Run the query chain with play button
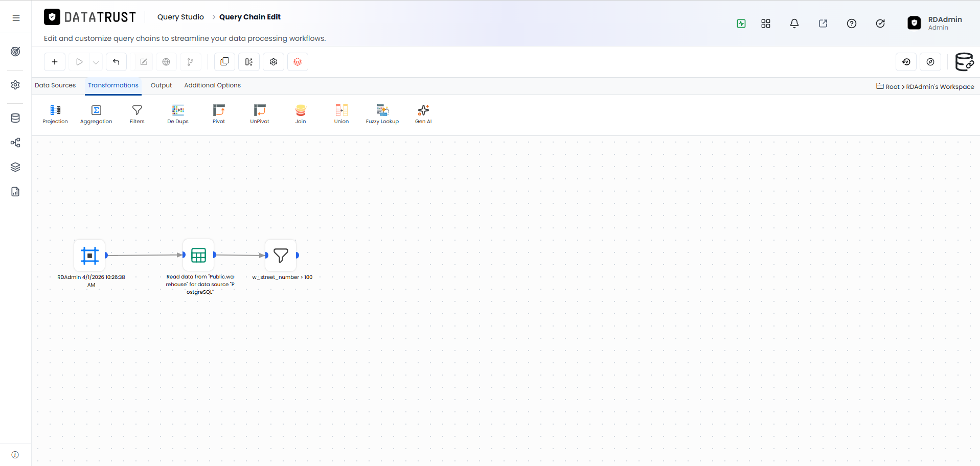This screenshot has height=466, width=980. click(x=79, y=62)
